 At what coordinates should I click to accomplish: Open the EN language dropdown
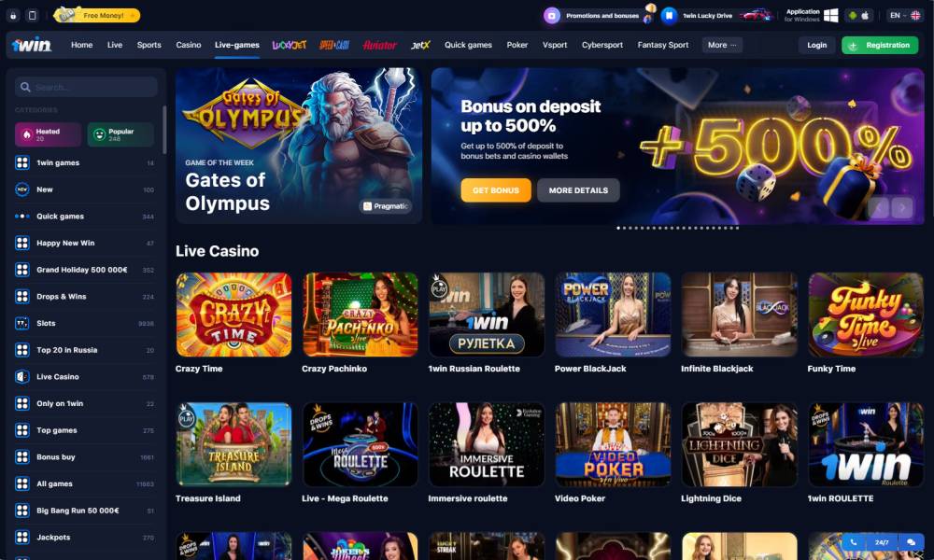click(x=903, y=16)
